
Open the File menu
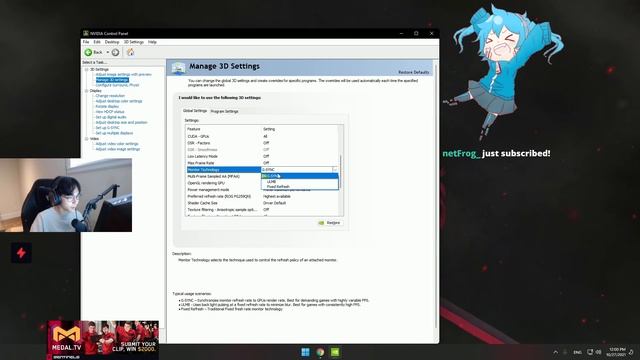(86, 42)
